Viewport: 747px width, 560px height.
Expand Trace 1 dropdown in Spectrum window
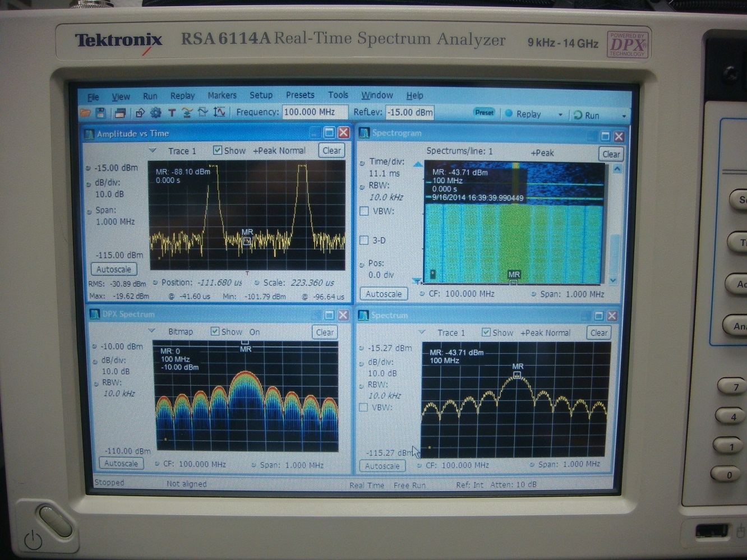[422, 332]
